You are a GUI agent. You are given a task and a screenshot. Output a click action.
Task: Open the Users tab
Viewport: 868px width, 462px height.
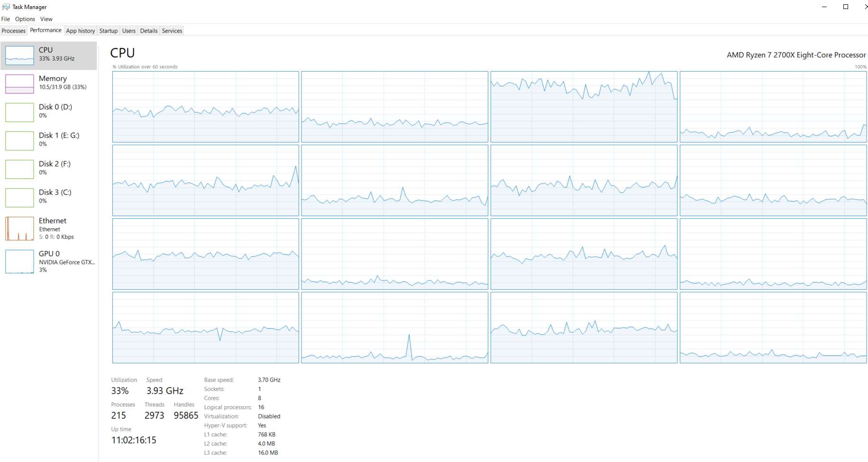[129, 31]
